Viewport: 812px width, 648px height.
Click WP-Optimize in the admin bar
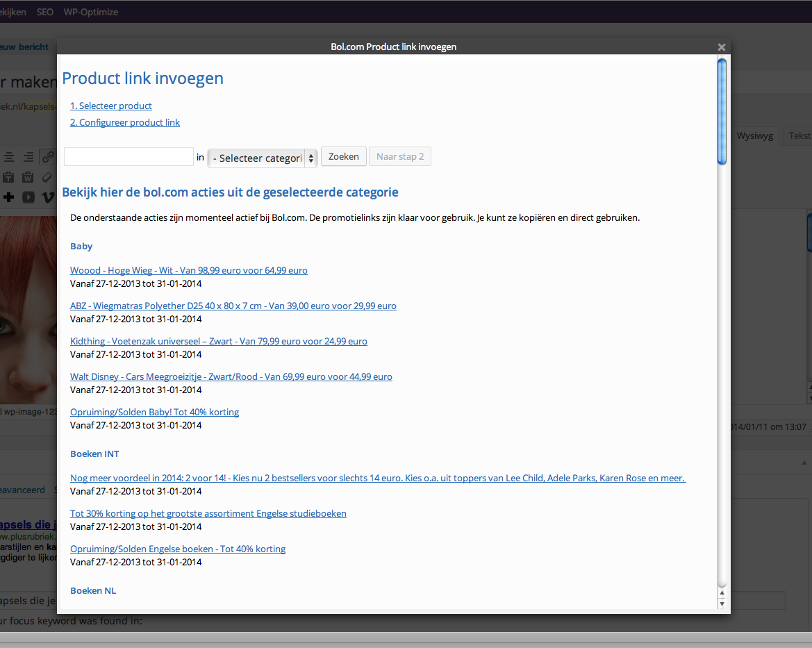click(x=91, y=12)
